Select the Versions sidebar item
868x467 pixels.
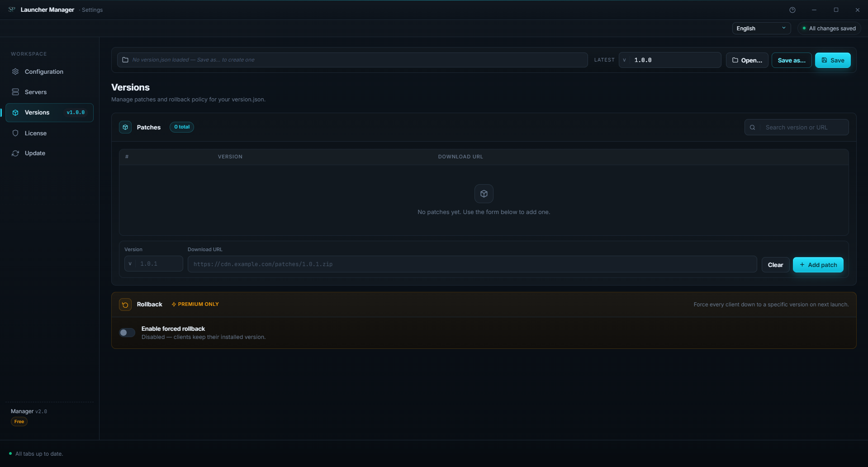(x=49, y=113)
